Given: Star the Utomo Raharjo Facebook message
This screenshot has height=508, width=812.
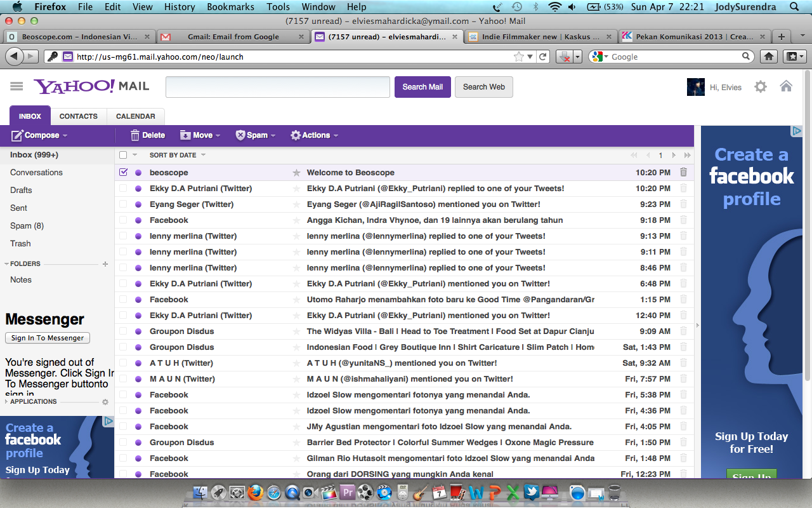Looking at the screenshot, I should click(x=296, y=300).
